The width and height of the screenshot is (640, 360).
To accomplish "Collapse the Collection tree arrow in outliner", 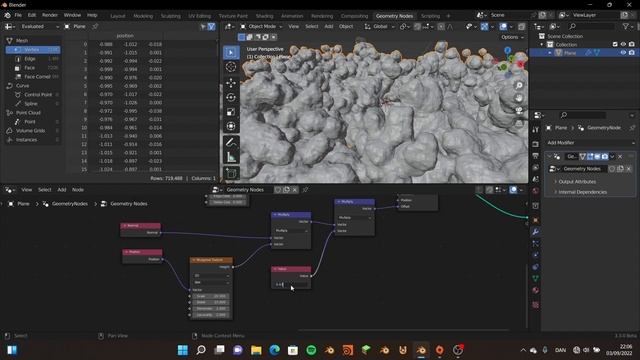I will tap(542, 44).
